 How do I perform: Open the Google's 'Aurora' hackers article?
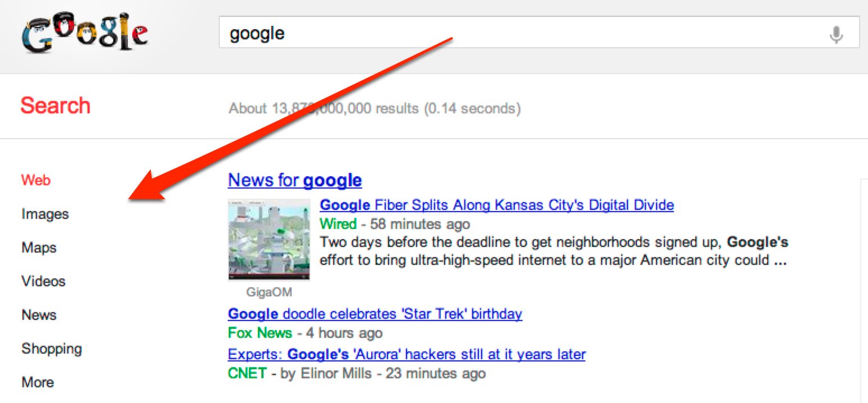click(x=406, y=354)
